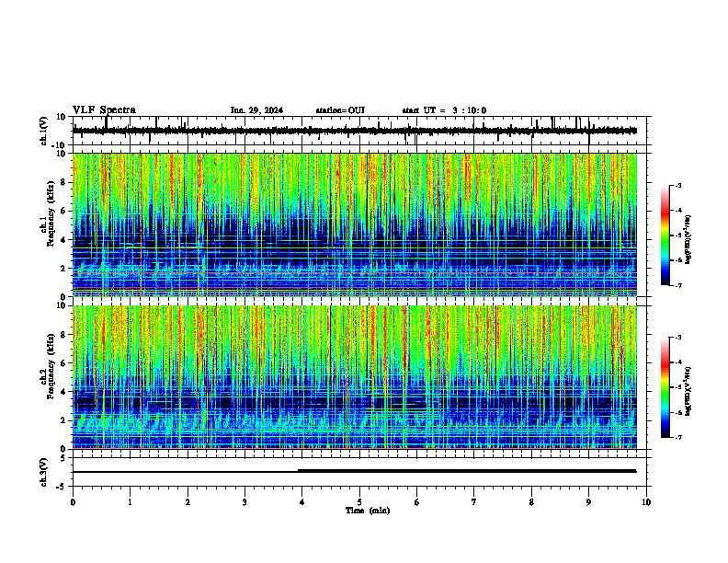Screen dimensions: 728x563
Task: Select the ch.1 "Frequency (kHz)" axis label
Action: 51,214
